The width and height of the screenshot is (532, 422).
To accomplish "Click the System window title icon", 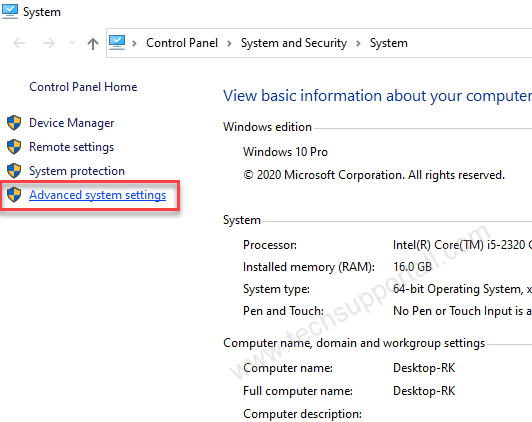I will 10,11.
